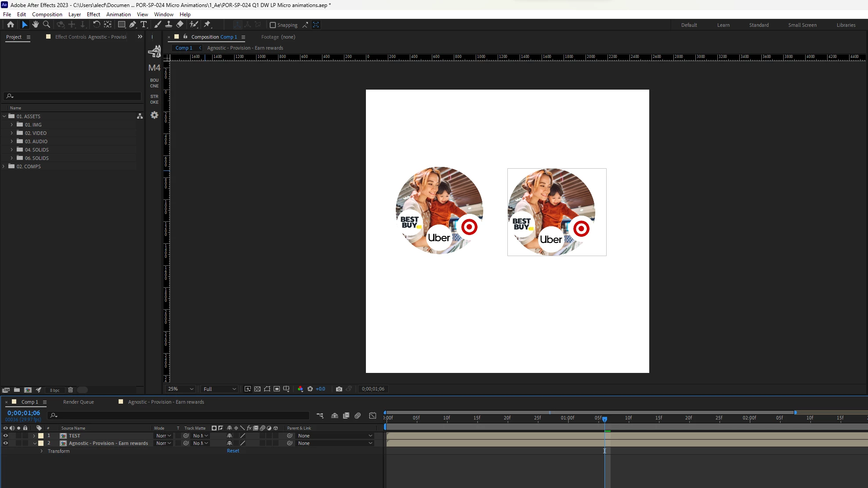Toggle the transparency grid in viewer
Screen dimensions: 868x488
(x=257, y=389)
